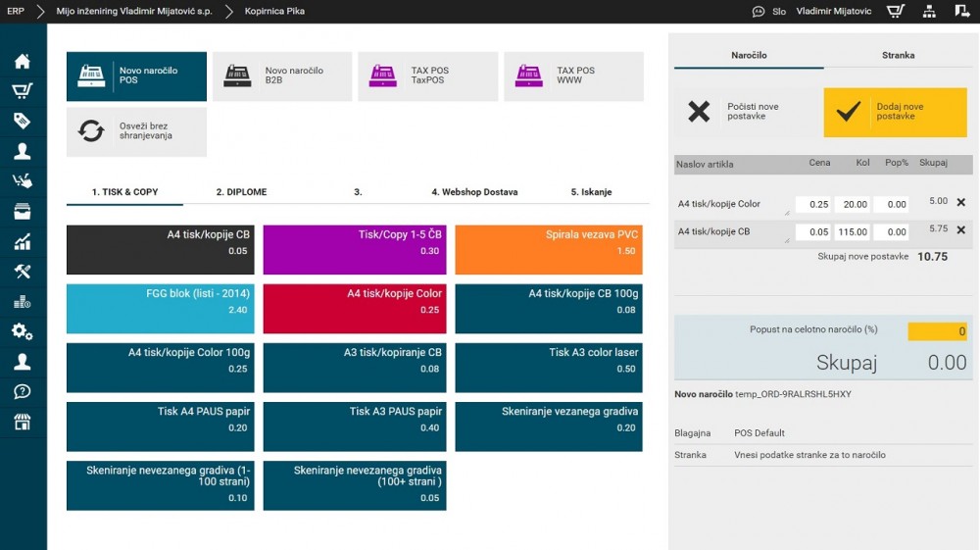The height and width of the screenshot is (550, 980).
Task: Remove the A4 tisk/kopije Color line item
Action: [x=960, y=203]
